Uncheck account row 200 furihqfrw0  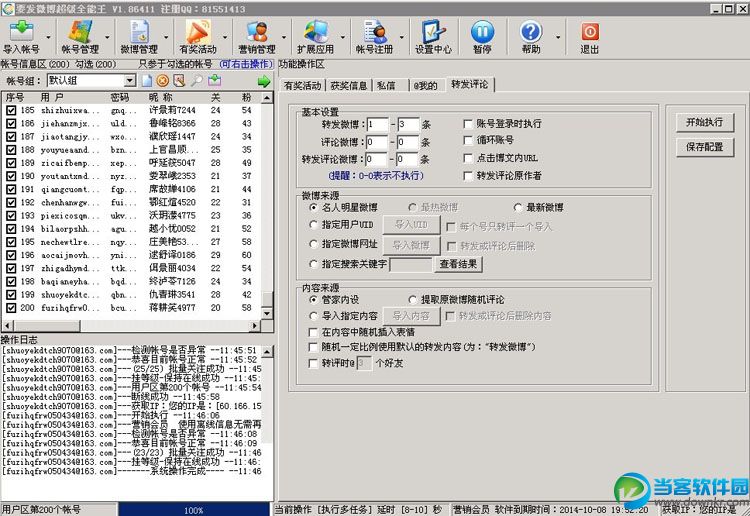pos(11,308)
